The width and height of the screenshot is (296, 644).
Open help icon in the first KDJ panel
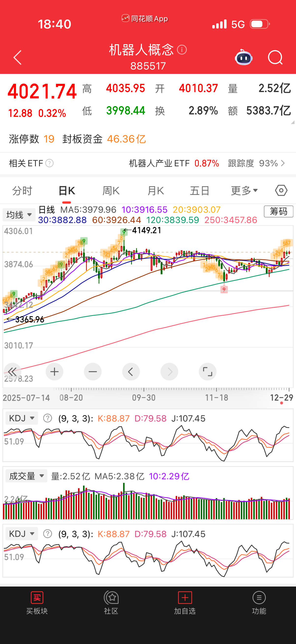tap(47, 418)
